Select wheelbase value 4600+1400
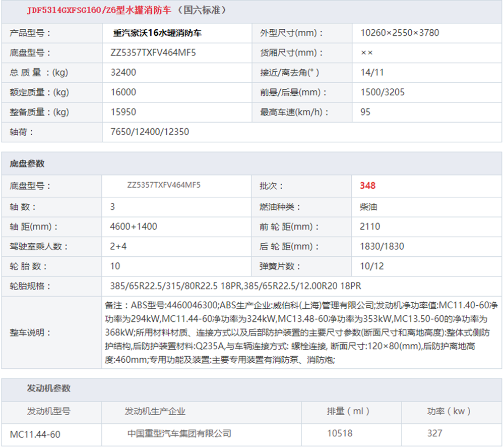The height and width of the screenshot is (447, 504). [134, 227]
